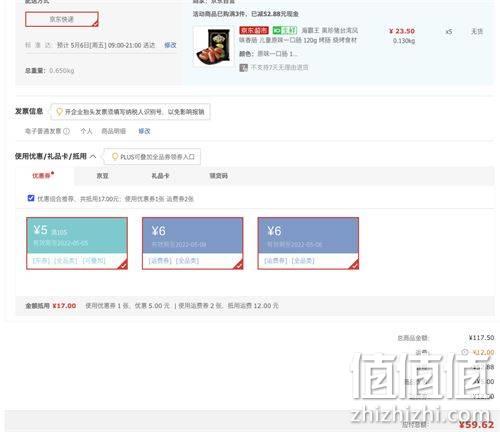The height and width of the screenshot is (432, 500).
Task: Switch to the 京豆 tab
Action: pos(102,176)
